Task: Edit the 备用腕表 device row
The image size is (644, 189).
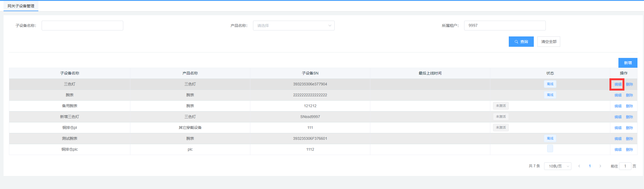Action: [618, 106]
